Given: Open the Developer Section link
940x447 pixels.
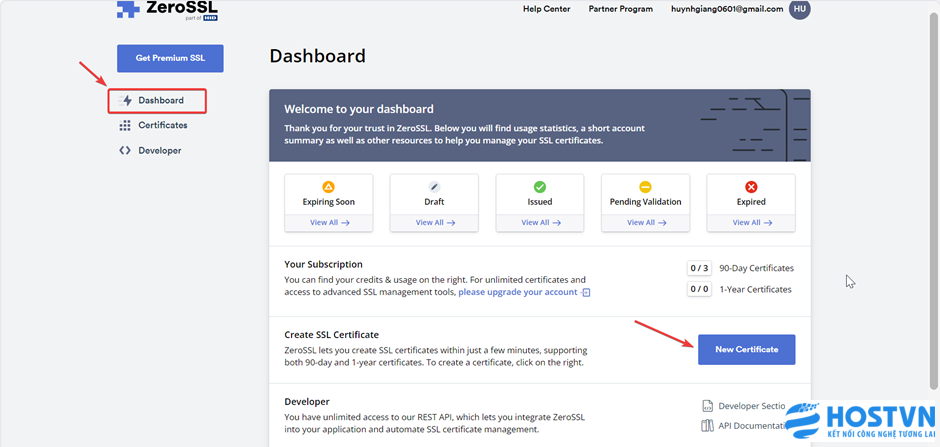Looking at the screenshot, I should click(x=752, y=406).
